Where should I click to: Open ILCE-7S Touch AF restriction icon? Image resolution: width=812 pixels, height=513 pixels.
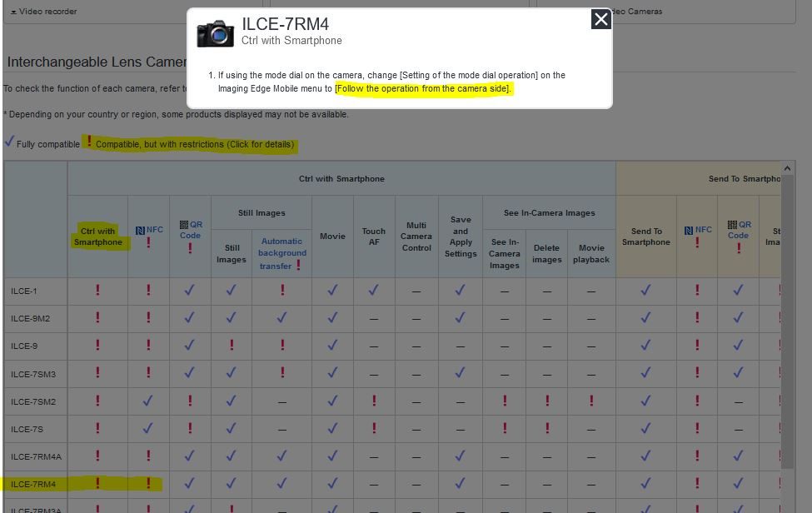click(x=374, y=428)
